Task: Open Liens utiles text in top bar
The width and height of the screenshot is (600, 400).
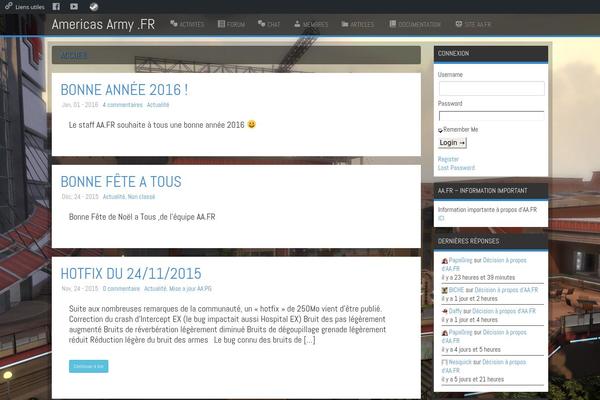Action: [30, 7]
